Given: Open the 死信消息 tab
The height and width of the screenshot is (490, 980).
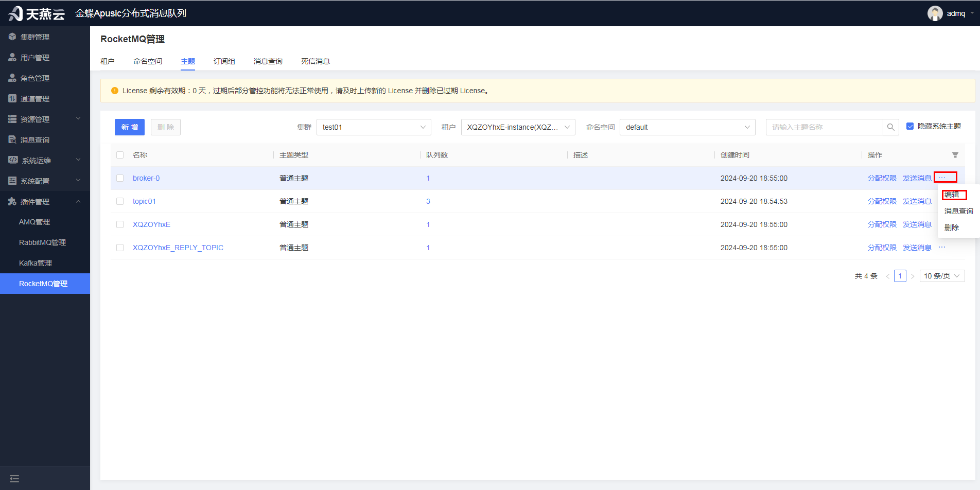Looking at the screenshot, I should tap(316, 61).
